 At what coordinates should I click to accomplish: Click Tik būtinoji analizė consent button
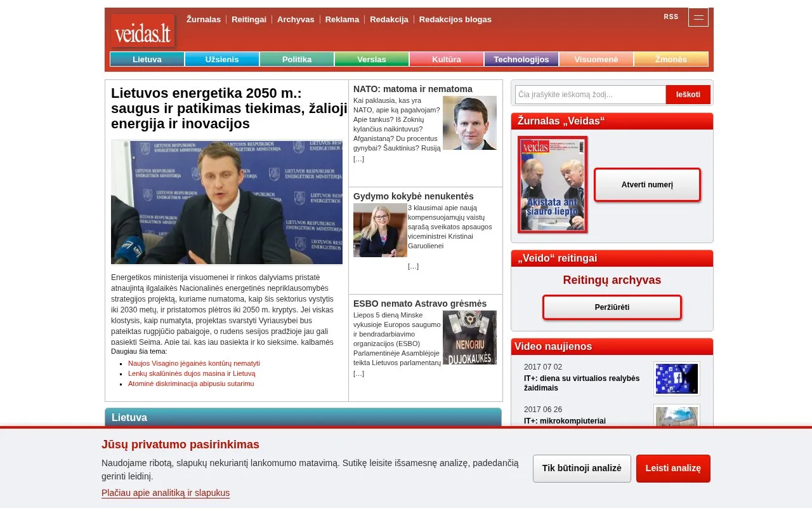pyautogui.click(x=582, y=468)
